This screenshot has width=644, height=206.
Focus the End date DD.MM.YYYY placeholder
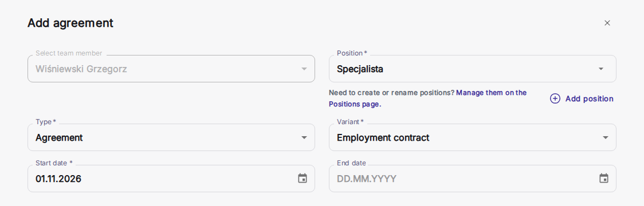[x=366, y=179]
